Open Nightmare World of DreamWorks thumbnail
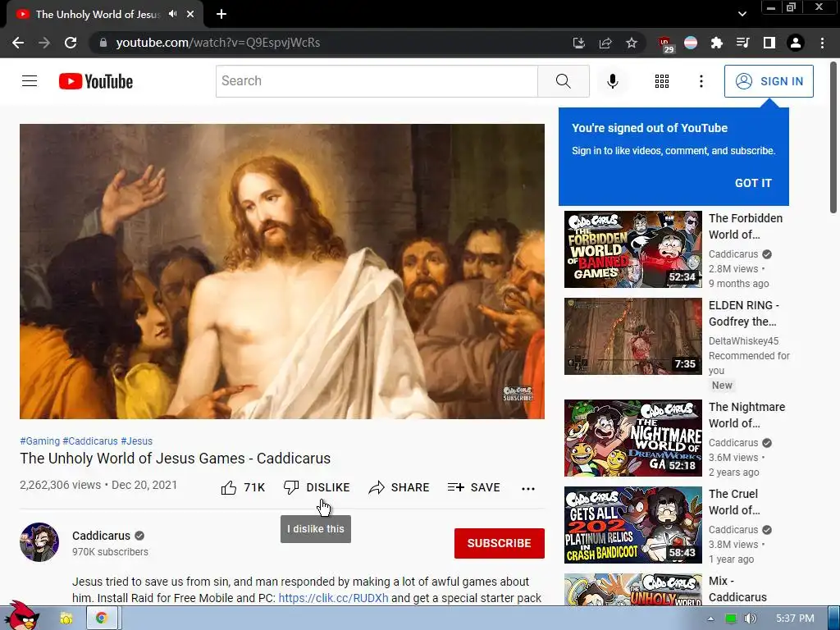 pyautogui.click(x=632, y=438)
